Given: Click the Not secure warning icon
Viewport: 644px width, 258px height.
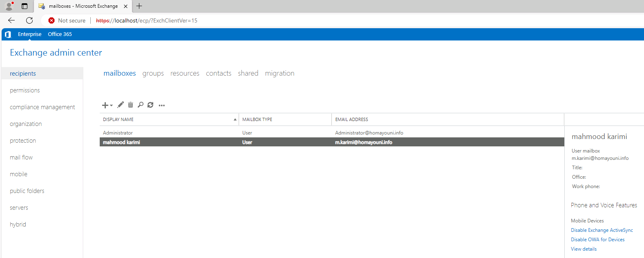Looking at the screenshot, I should click(x=51, y=20).
